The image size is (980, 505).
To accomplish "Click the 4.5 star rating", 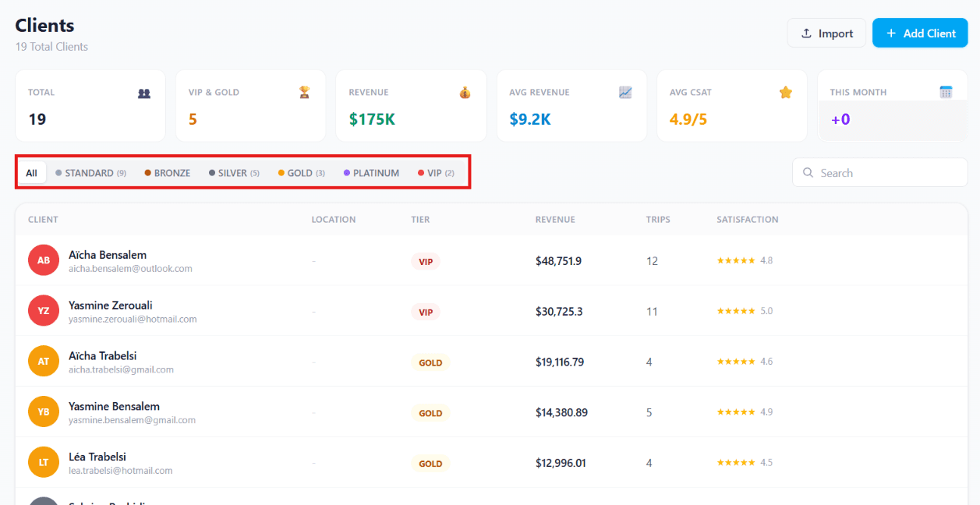I will point(745,463).
